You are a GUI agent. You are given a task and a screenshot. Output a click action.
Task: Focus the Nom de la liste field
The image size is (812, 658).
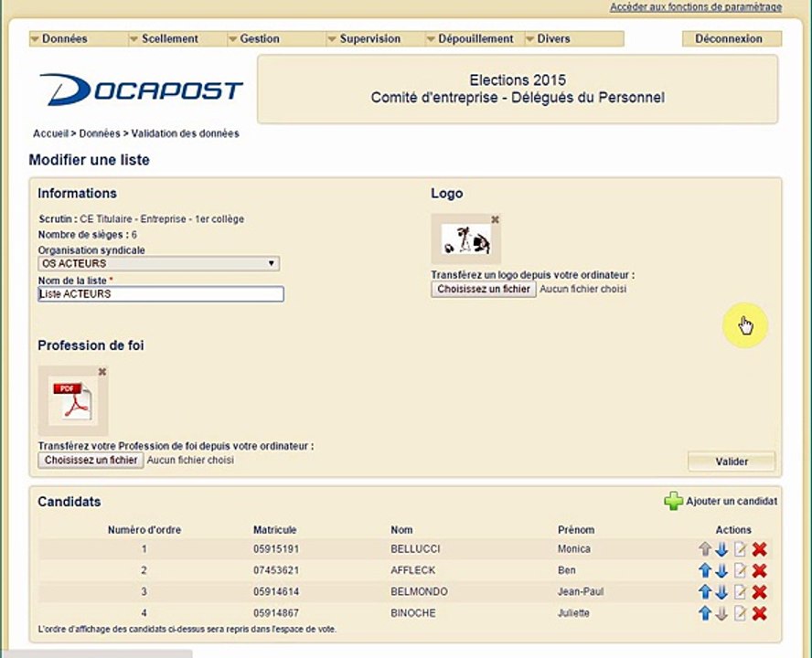pos(161,294)
